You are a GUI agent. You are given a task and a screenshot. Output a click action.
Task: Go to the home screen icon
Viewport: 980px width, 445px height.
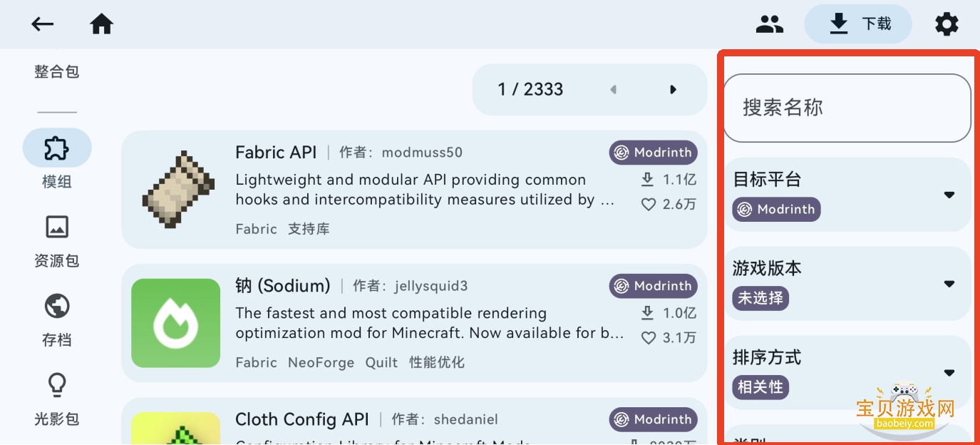(102, 24)
